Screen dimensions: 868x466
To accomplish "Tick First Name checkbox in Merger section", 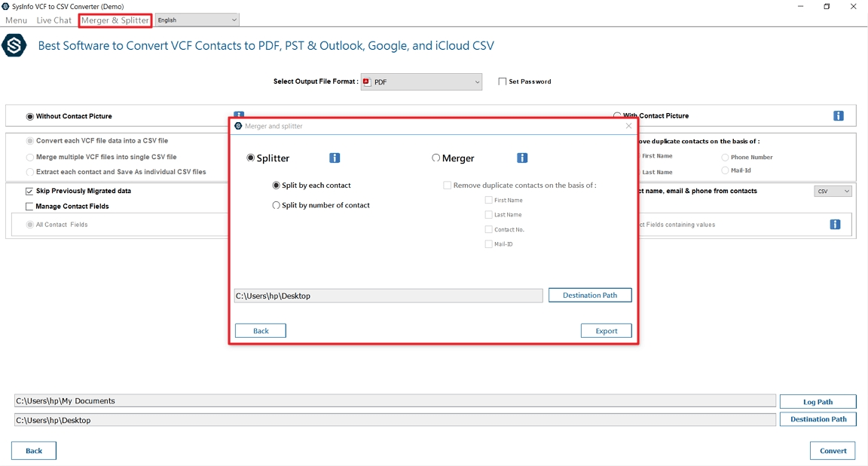I will coord(488,200).
